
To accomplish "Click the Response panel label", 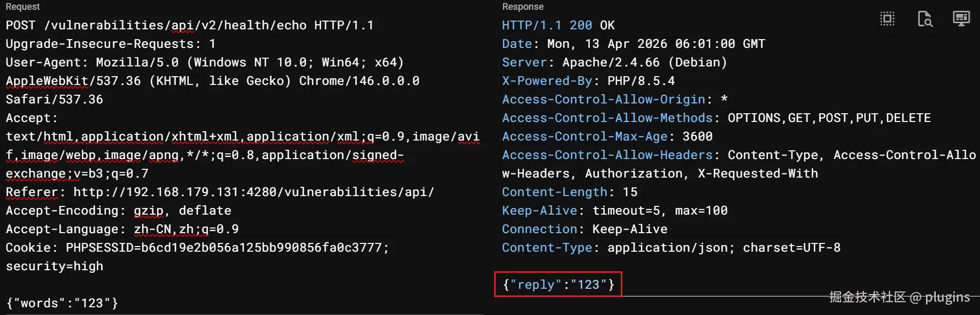I will tap(522, 7).
